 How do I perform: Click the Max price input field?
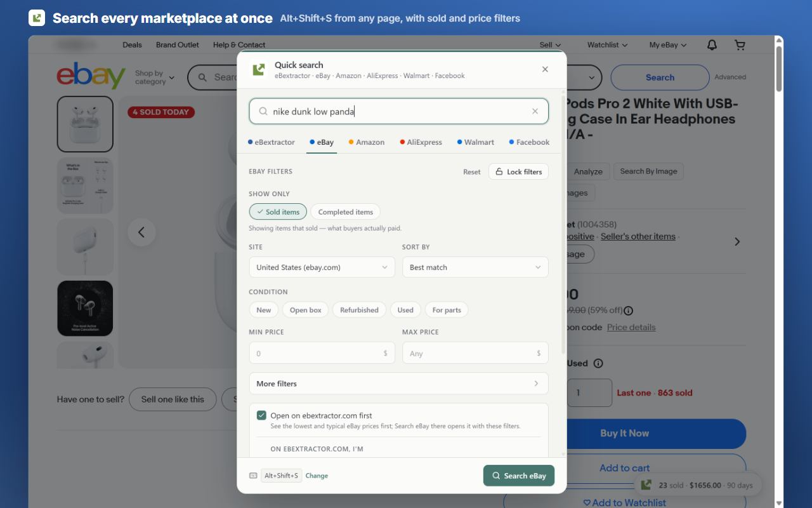[475, 353]
